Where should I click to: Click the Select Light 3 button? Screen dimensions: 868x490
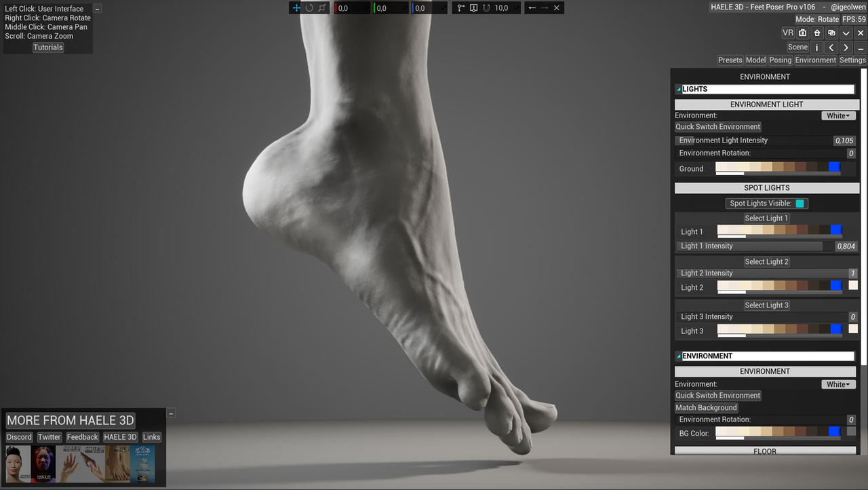766,305
